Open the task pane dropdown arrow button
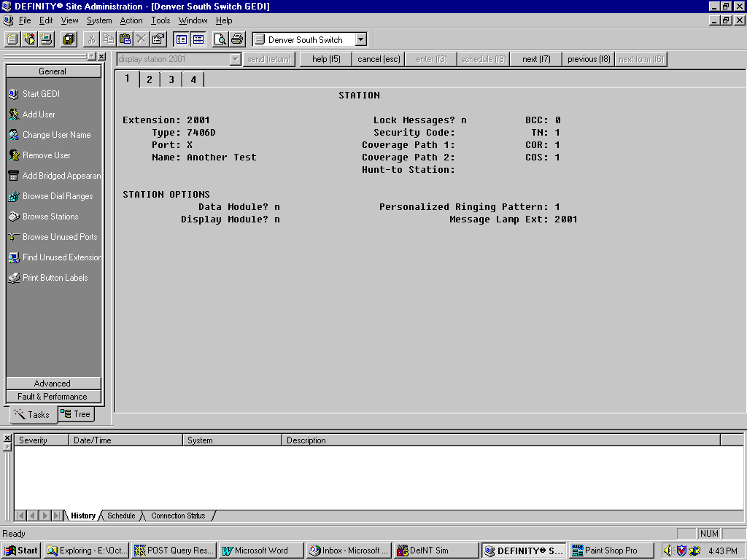This screenshot has width=747, height=560. click(x=92, y=56)
